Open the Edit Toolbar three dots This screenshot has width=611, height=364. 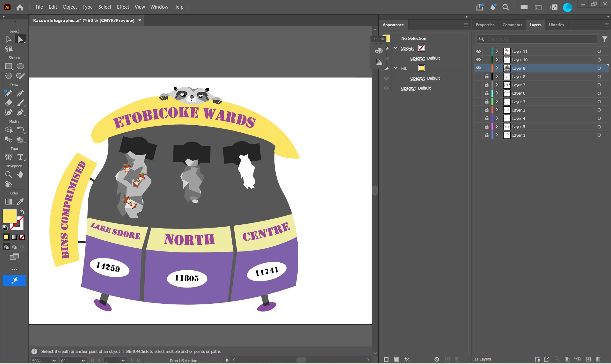click(x=14, y=269)
